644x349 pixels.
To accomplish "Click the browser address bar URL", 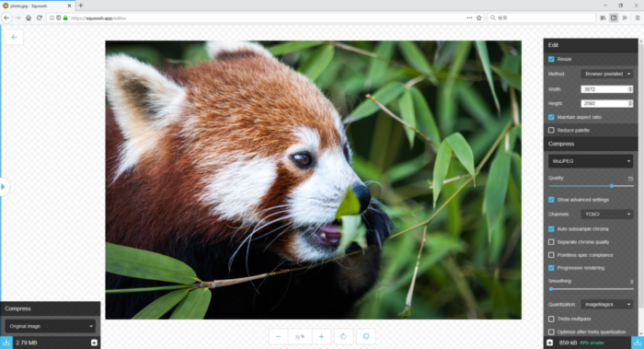I will (98, 18).
